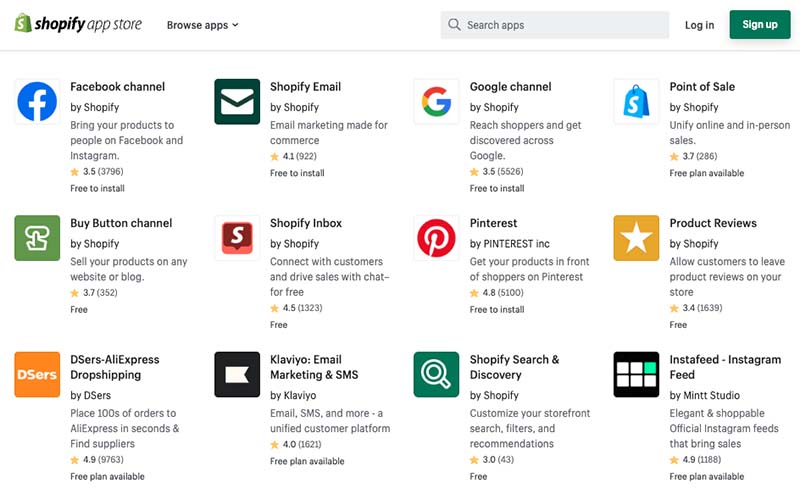The image size is (800, 494).
Task: Open Klaviyo: Email Marketing & SMS title
Action: click(x=314, y=367)
